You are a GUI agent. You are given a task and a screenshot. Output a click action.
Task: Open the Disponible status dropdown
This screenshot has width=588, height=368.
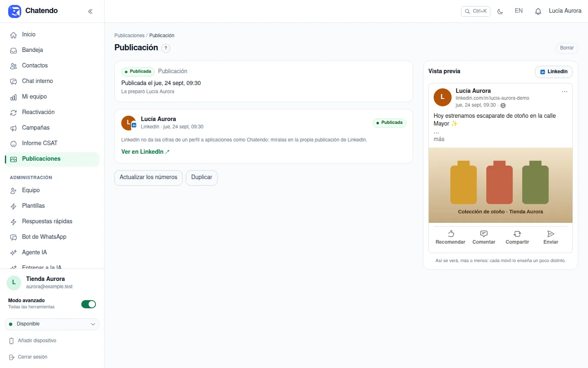(x=52, y=324)
